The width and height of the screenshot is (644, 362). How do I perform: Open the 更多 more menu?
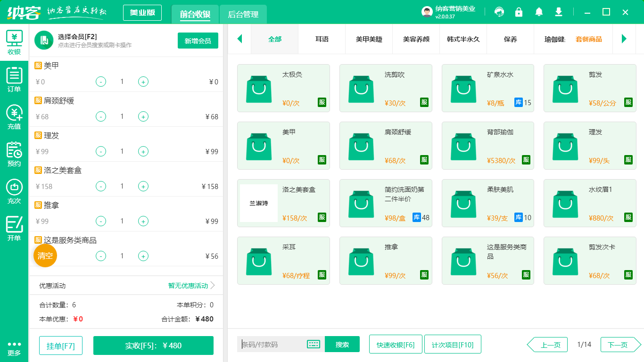pyautogui.click(x=14, y=348)
